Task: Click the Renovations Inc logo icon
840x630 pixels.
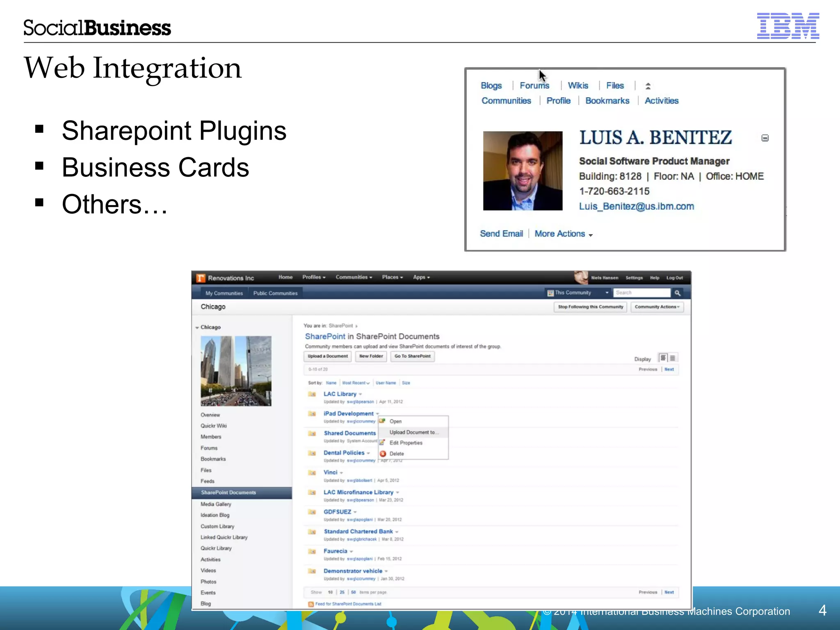Action: (x=201, y=278)
